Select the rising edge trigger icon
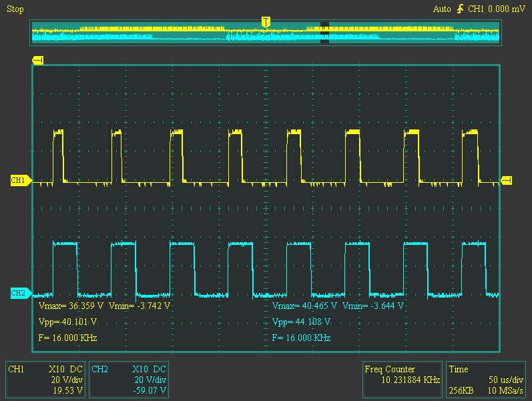Viewport: 532px width, 401px height. coord(460,9)
